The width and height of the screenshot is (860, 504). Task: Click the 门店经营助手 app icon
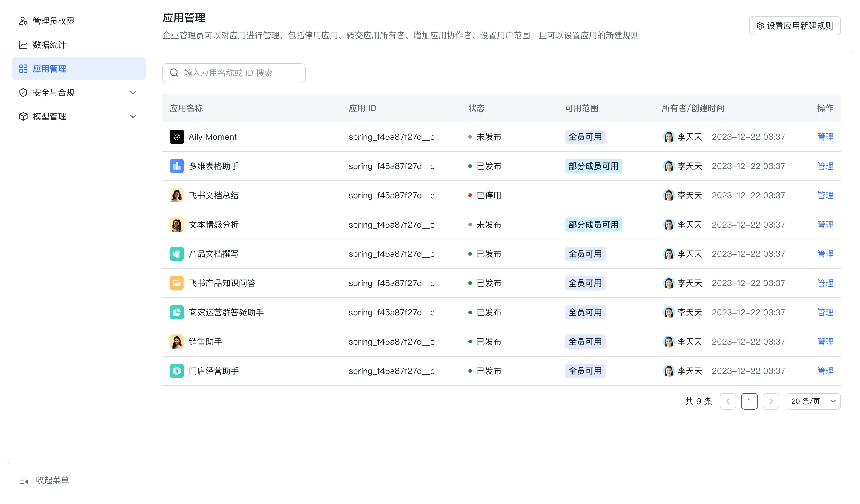click(179, 376)
